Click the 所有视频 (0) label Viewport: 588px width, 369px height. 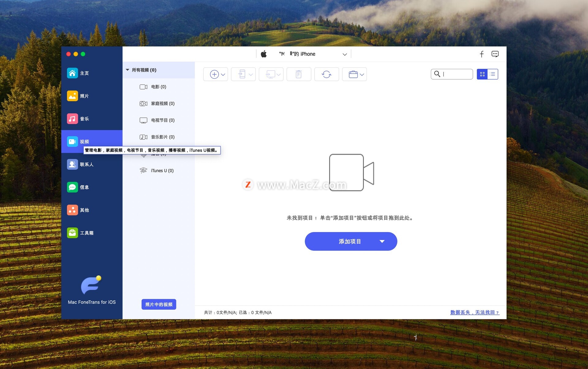click(144, 70)
